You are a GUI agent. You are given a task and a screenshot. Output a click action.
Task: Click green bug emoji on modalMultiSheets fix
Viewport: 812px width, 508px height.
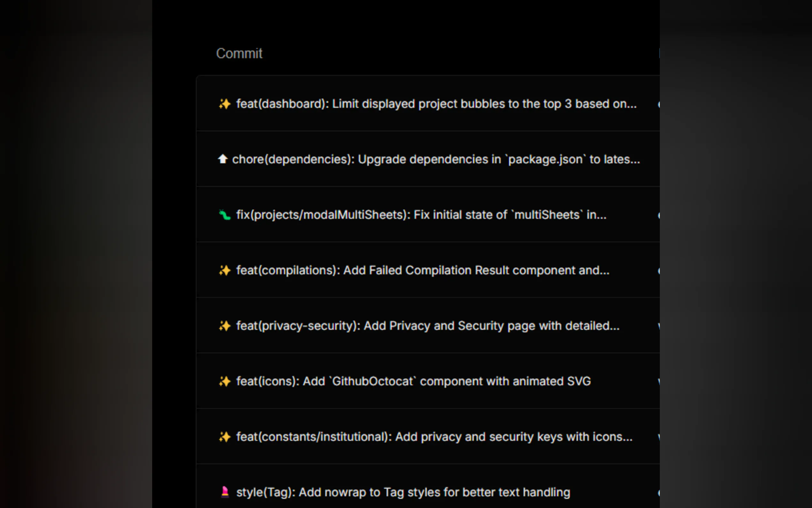click(x=224, y=215)
